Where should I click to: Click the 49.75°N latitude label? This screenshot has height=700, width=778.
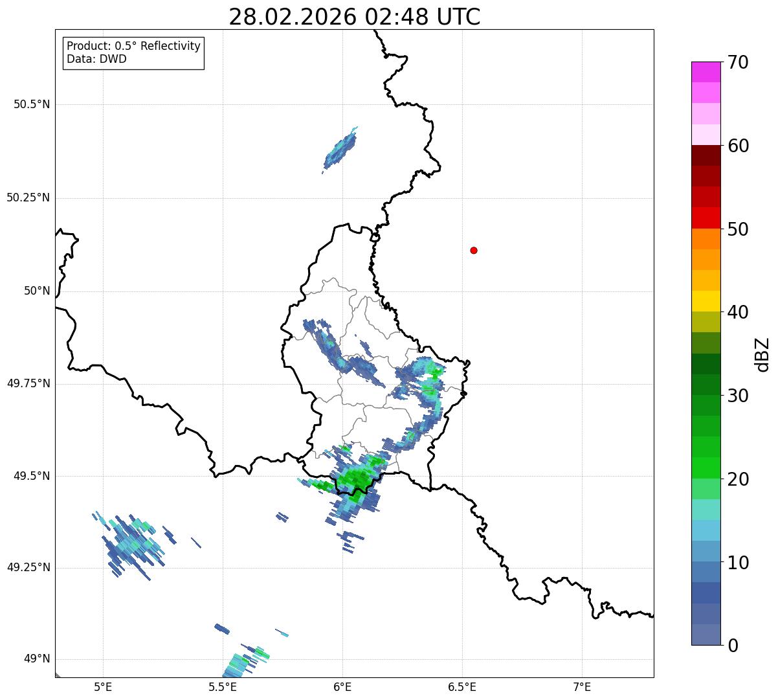[x=28, y=383]
